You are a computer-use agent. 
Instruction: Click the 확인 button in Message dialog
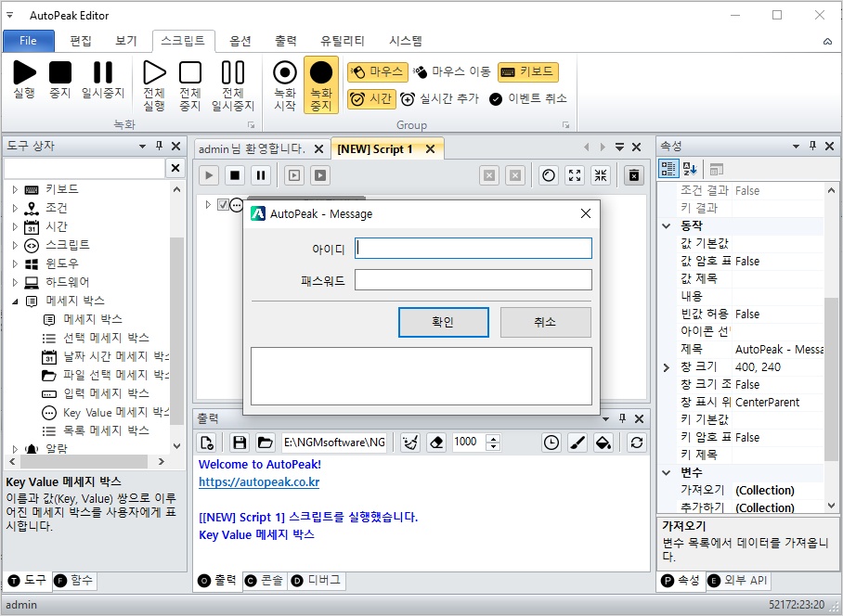[x=444, y=322]
